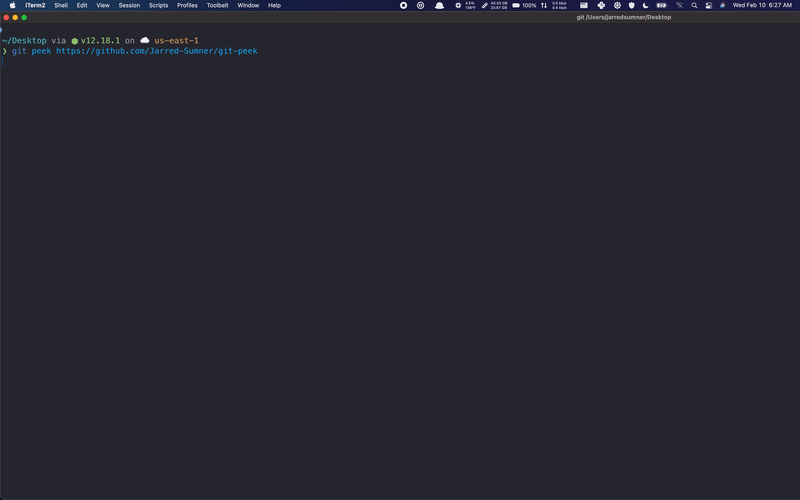800x500 pixels.
Task: Click the green Node hexagon icon in prompt
Action: 74,41
